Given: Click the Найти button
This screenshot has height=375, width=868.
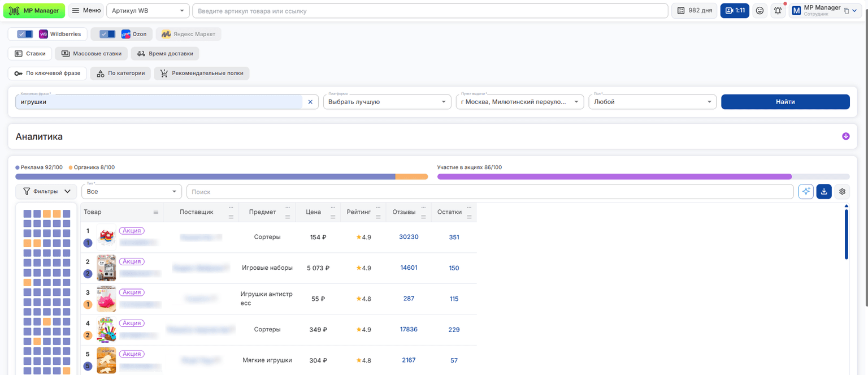Looking at the screenshot, I should coord(785,102).
